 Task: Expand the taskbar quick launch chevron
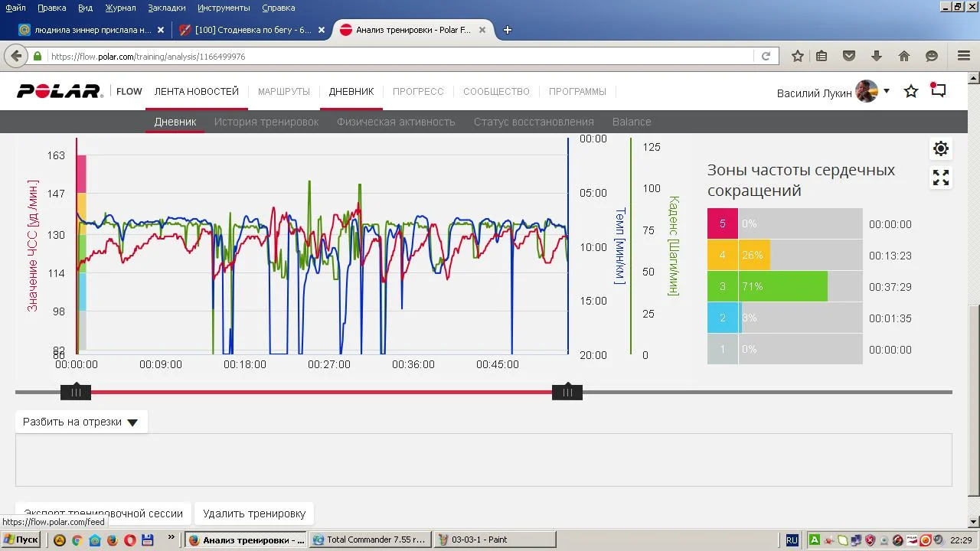pyautogui.click(x=171, y=539)
